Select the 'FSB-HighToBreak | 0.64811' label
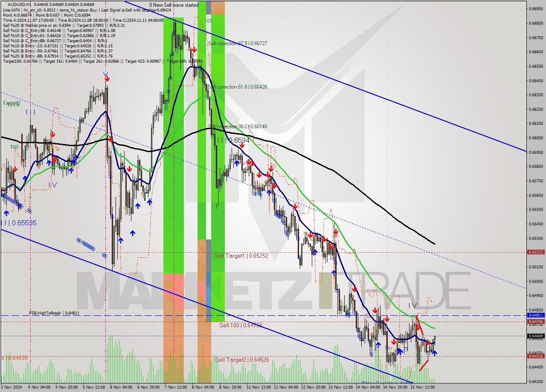This screenshot has height=392, width=546. coord(54,313)
